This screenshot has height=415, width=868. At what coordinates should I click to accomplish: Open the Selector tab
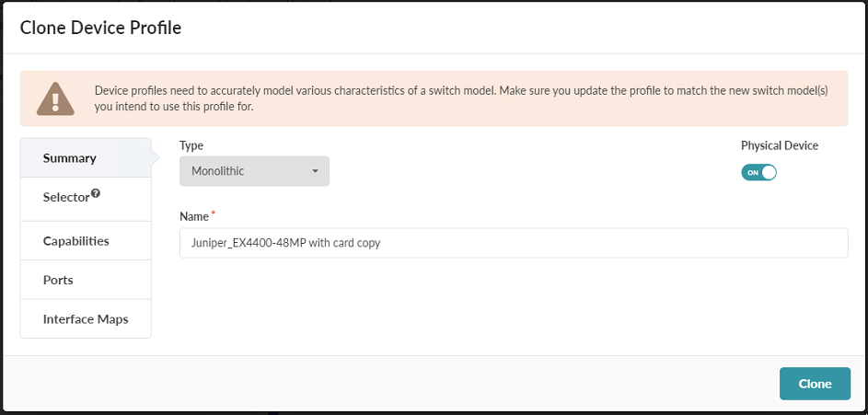tap(66, 198)
